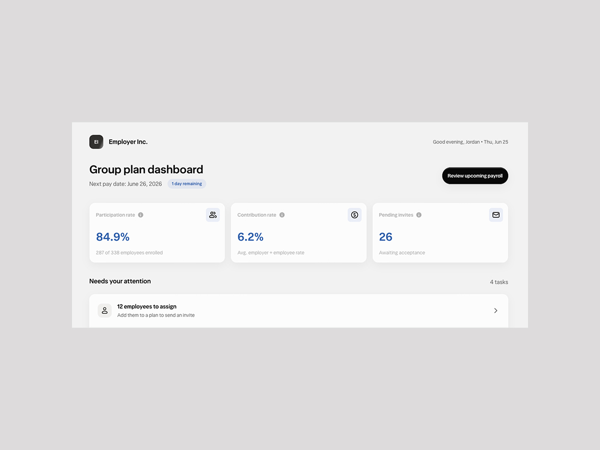This screenshot has width=600, height=450.
Task: Review upcoming payroll
Action: tap(475, 176)
